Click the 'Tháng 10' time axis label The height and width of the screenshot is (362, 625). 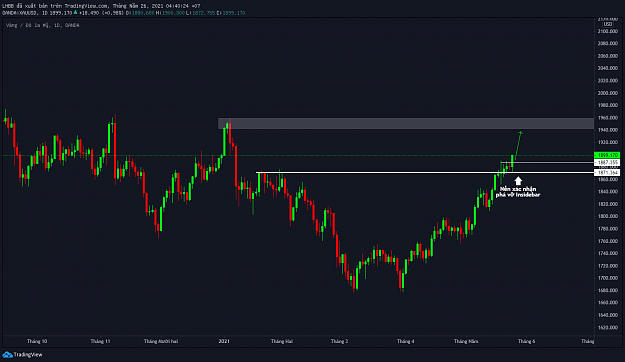pyautogui.click(x=37, y=341)
